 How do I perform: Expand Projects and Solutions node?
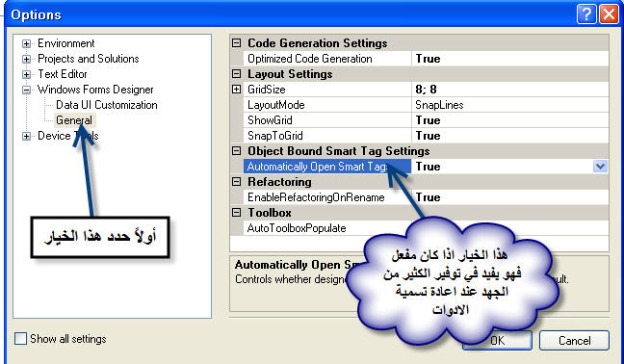pos(26,59)
